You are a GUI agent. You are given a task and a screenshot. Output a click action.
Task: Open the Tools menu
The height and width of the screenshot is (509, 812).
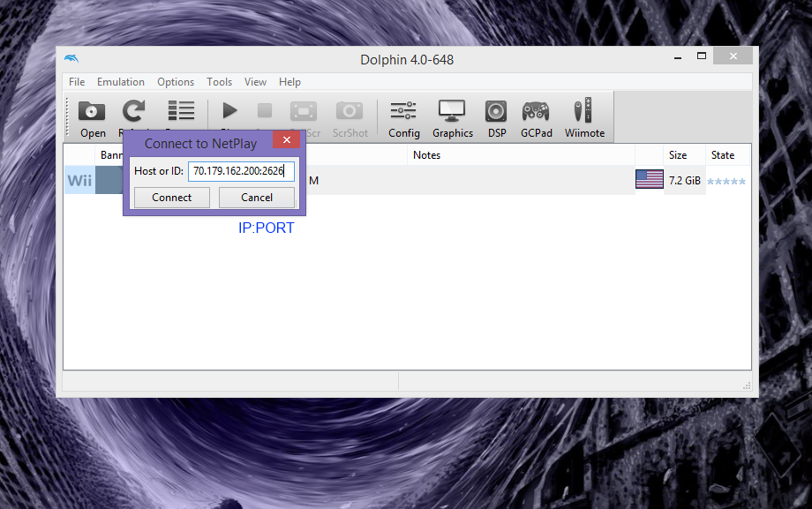[219, 82]
